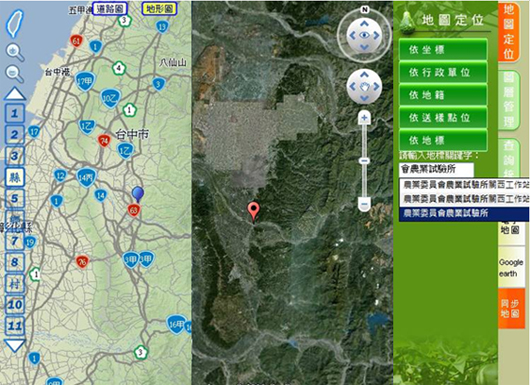The height and width of the screenshot is (385, 530).
Task: Click the 依地標 landmark button
Action: (443, 140)
